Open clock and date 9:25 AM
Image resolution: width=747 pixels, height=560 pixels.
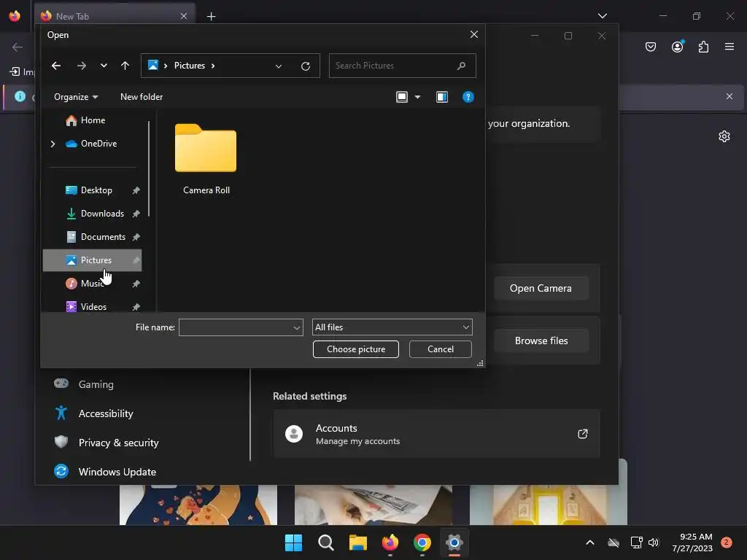(x=692, y=542)
